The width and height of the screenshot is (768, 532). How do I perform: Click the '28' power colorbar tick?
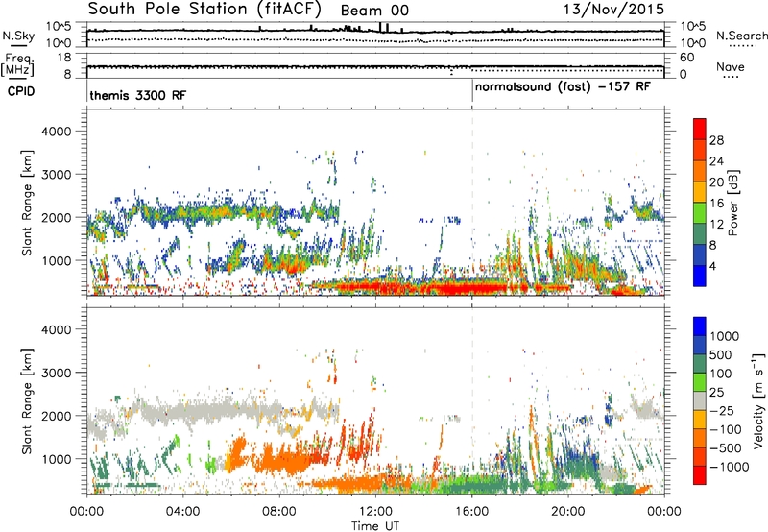click(716, 140)
